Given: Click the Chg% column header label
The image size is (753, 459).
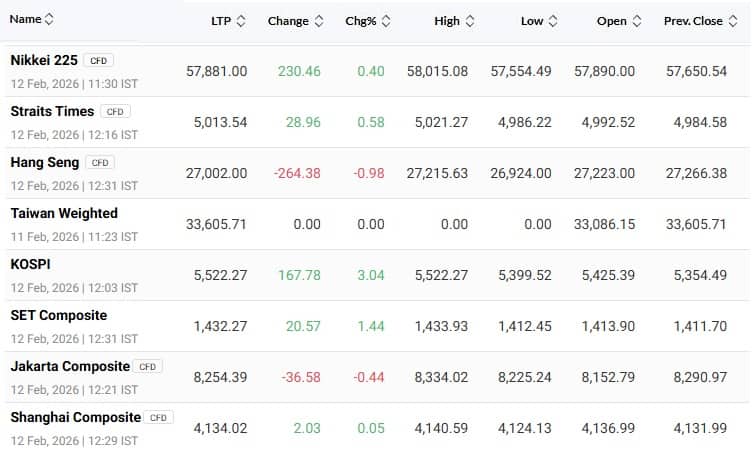Looking at the screenshot, I should 361,21.
